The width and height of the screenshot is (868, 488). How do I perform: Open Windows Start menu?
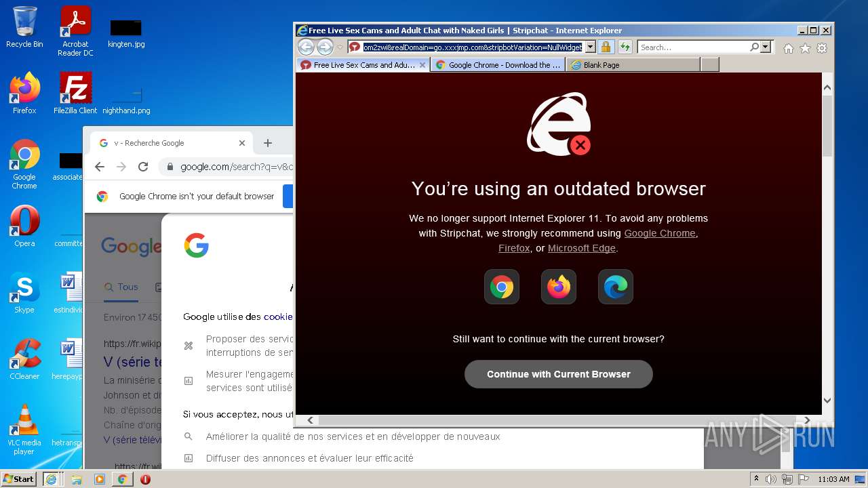tap(19, 479)
